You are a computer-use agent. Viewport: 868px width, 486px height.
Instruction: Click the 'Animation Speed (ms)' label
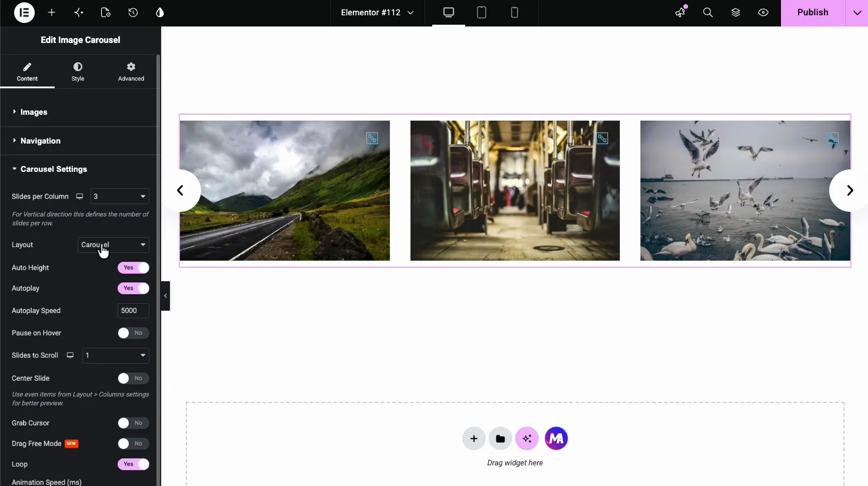(x=46, y=482)
